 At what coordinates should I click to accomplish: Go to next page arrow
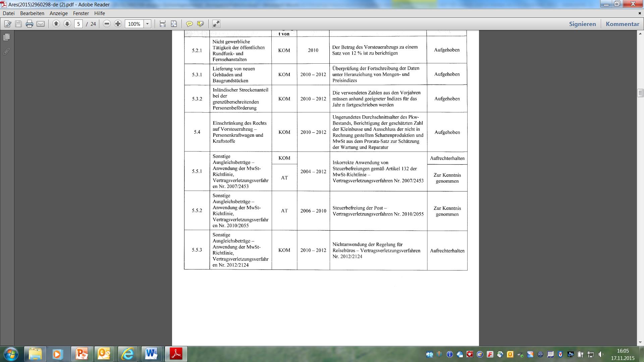[67, 24]
